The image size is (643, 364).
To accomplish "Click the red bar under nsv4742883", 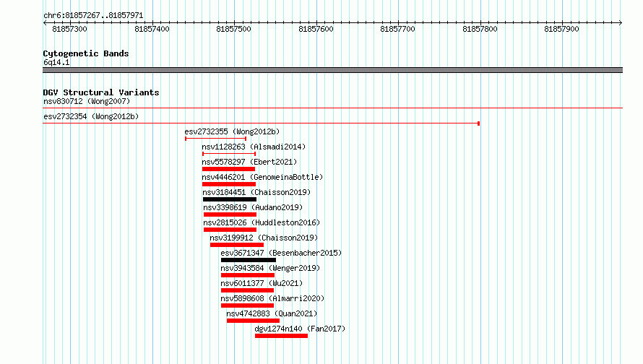I will 253,321.
